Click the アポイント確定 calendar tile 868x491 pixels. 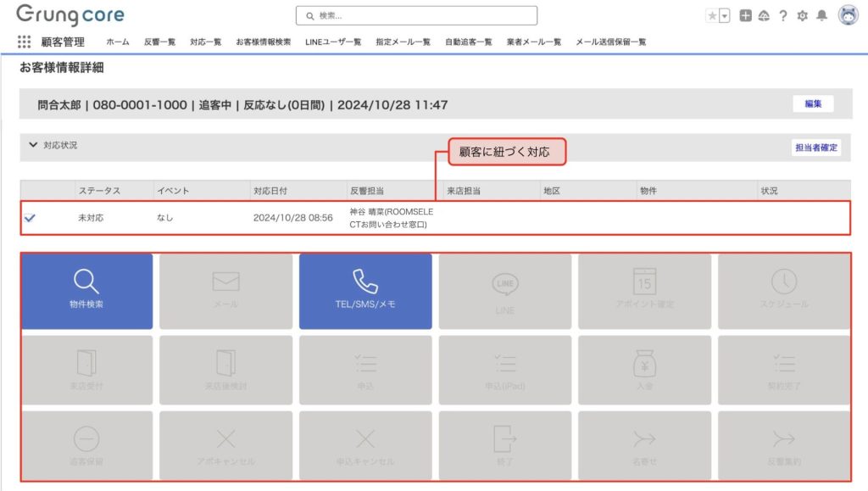point(644,291)
